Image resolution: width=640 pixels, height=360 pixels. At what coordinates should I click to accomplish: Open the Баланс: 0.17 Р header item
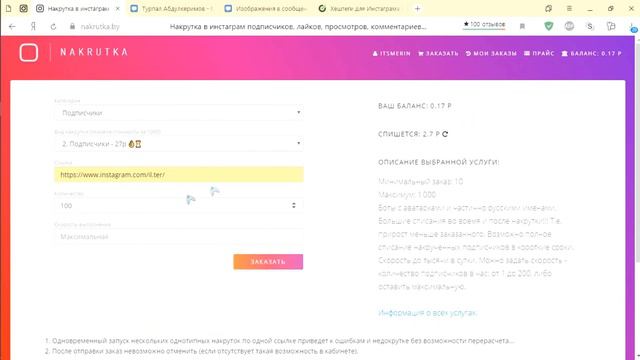(x=591, y=53)
